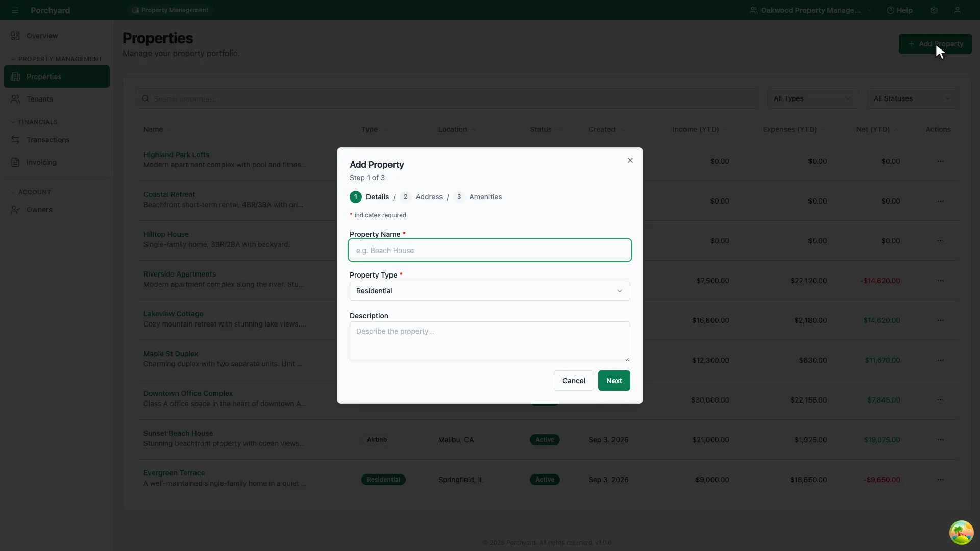The image size is (980, 551).
Task: Open the All Types filter dropdown
Action: pos(813,98)
